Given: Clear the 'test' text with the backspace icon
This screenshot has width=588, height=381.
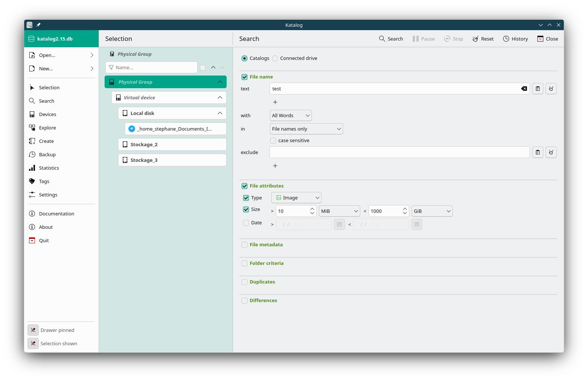Looking at the screenshot, I should tap(524, 89).
